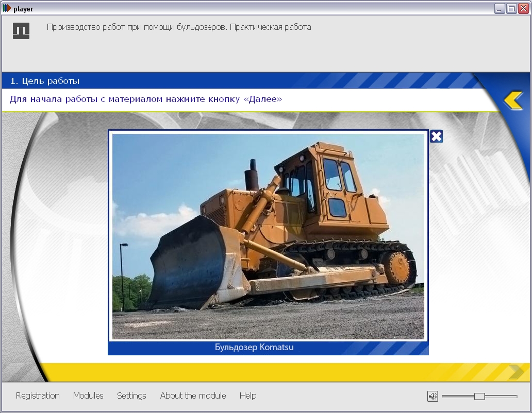The height and width of the screenshot is (413, 532).
Task: Close the player window
Action: [523, 8]
